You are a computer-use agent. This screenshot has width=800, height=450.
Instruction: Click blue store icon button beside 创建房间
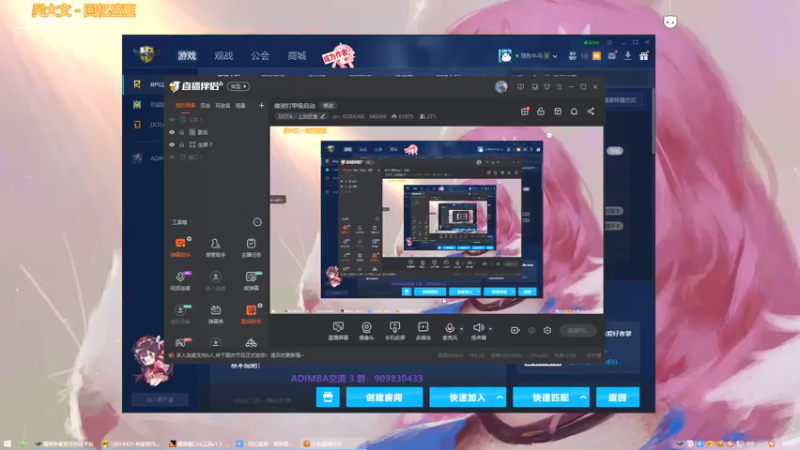coord(328,397)
